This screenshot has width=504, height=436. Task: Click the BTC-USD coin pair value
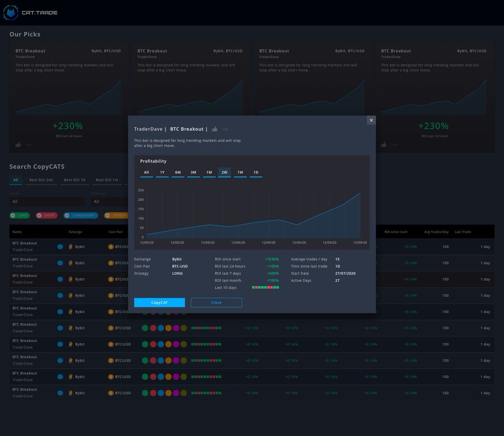click(x=180, y=266)
